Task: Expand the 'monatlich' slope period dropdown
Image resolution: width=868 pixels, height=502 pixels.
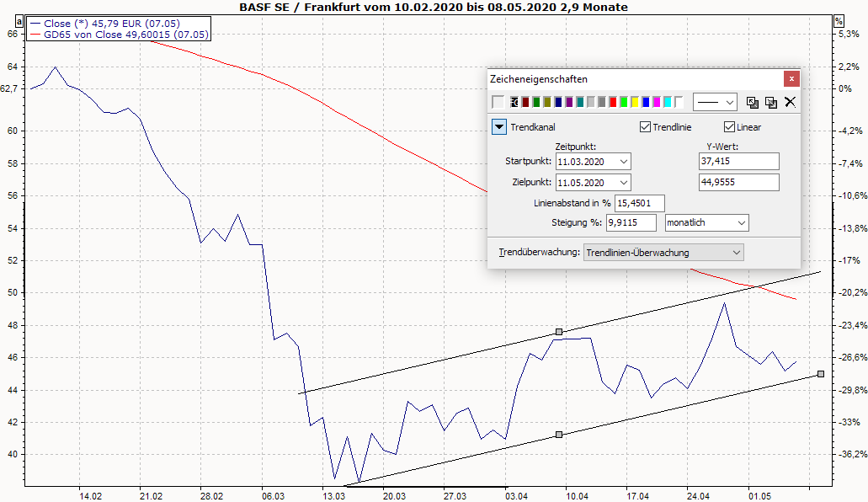Action: pos(741,223)
